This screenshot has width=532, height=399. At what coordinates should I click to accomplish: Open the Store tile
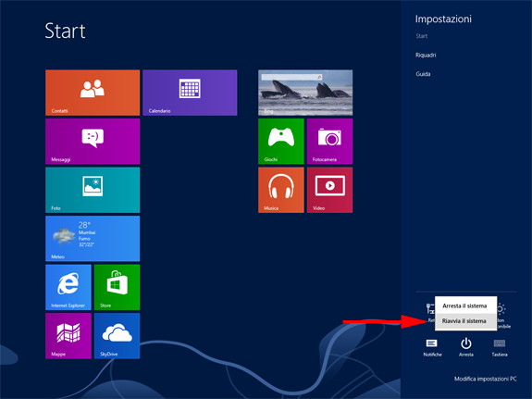click(x=118, y=287)
